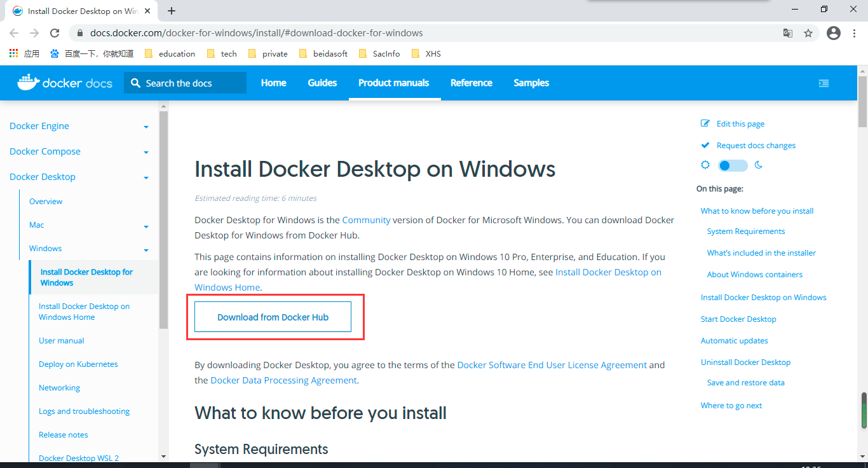Click the Edit this page pencil icon
Screen dimensions: 868x468
(x=705, y=123)
